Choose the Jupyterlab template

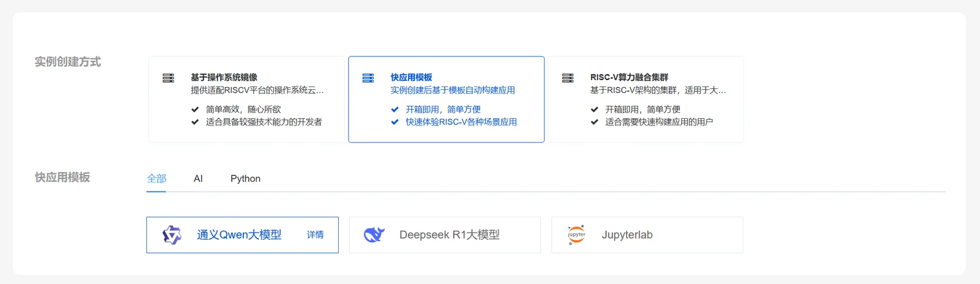click(x=647, y=235)
